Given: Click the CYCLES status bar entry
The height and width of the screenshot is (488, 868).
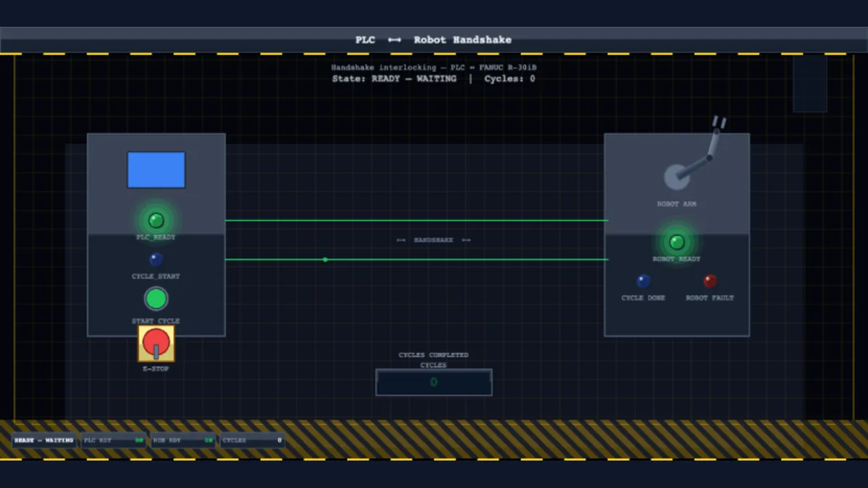Looking at the screenshot, I should pyautogui.click(x=252, y=440).
